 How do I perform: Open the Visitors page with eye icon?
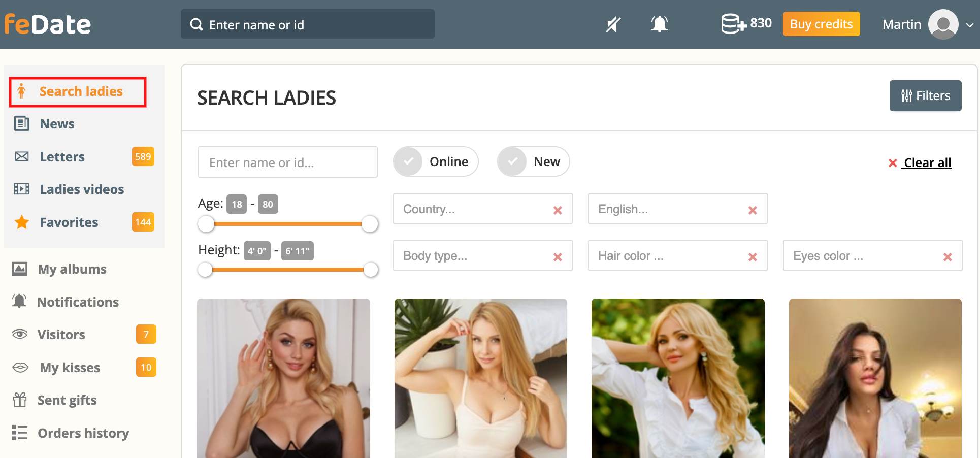point(20,334)
